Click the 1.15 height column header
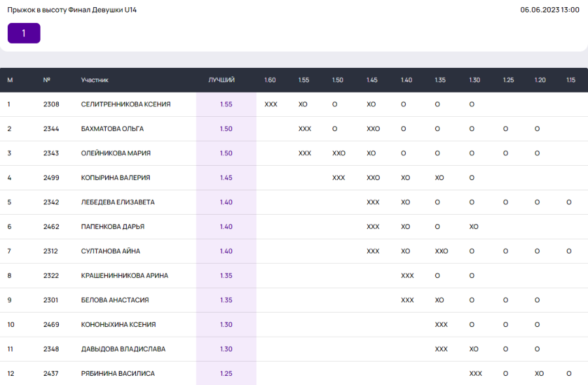This screenshot has height=385, width=588. [x=570, y=80]
